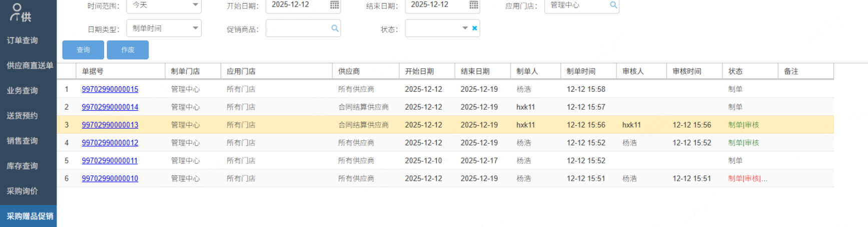Open the start date calendar picker icon
868x227 pixels.
[334, 5]
